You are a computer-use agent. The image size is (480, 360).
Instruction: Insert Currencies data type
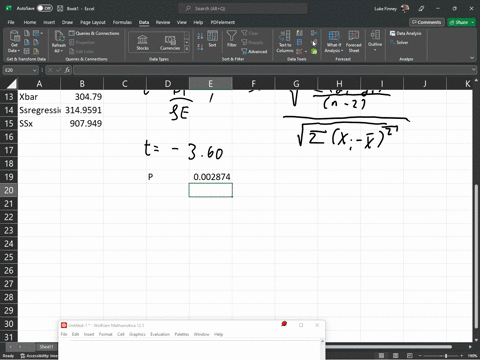pyautogui.click(x=170, y=42)
